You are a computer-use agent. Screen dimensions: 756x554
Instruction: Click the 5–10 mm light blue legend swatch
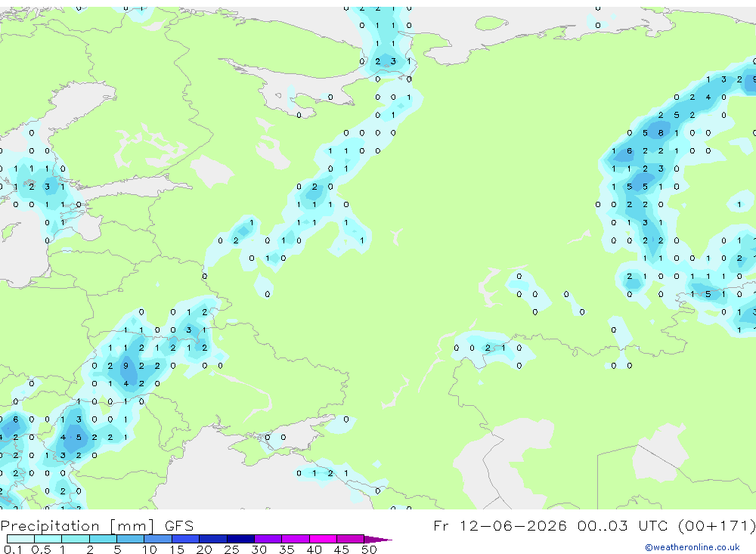point(131,539)
